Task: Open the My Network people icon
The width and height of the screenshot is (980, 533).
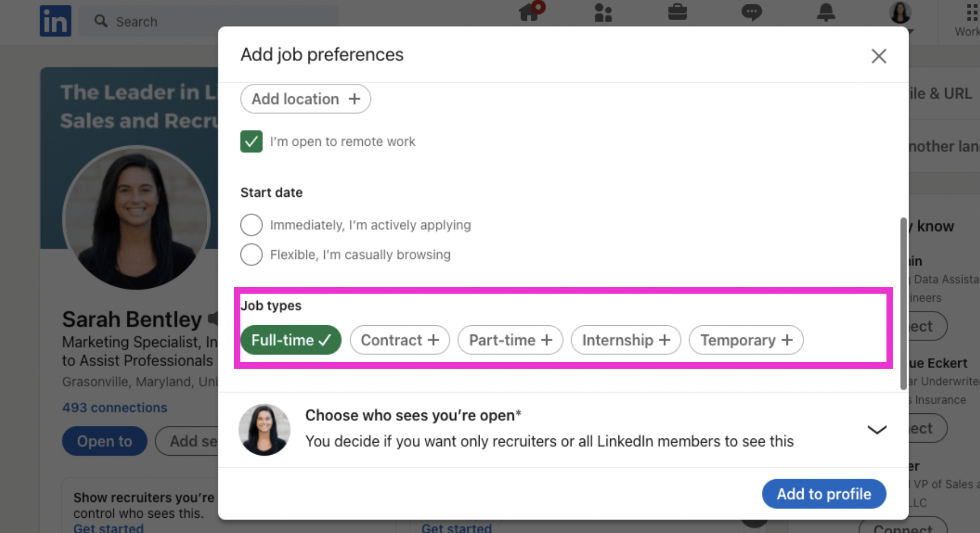Action: [x=603, y=13]
